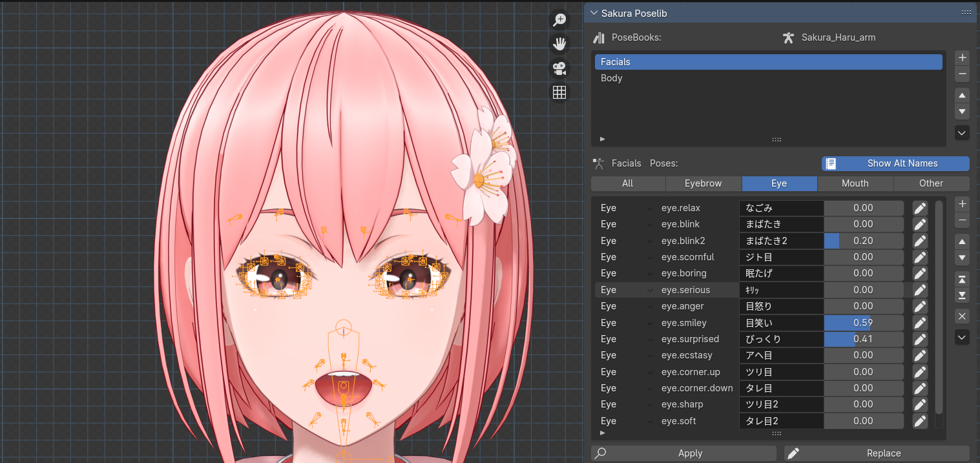Image resolution: width=980 pixels, height=463 pixels.
Task: Click edit pencil for eye.ecstasy
Action: pyautogui.click(x=920, y=355)
